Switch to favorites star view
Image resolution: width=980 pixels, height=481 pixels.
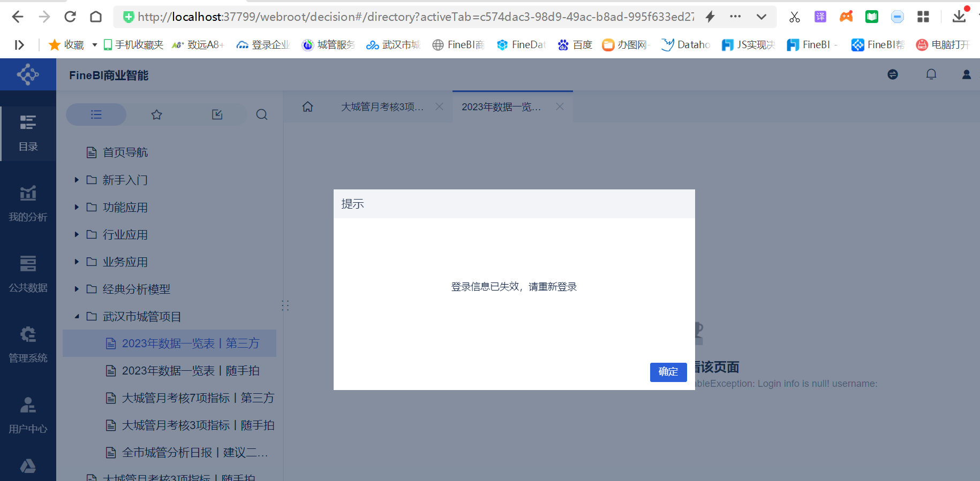(x=156, y=114)
